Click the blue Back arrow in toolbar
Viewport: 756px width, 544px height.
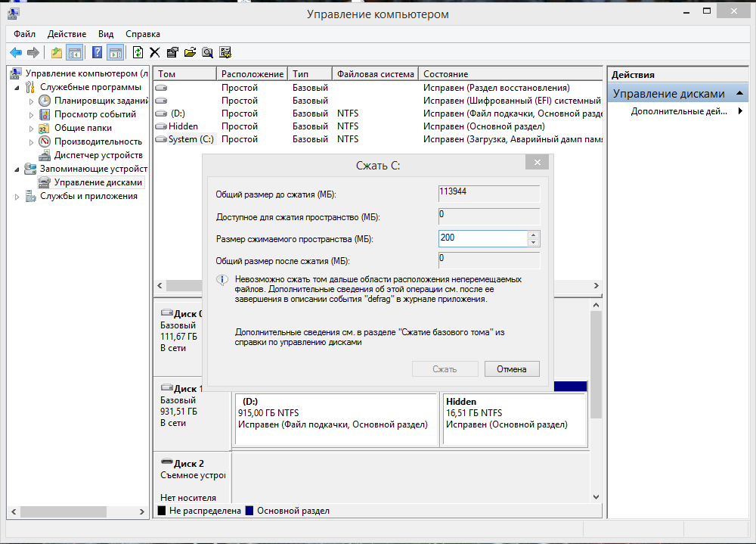point(15,52)
